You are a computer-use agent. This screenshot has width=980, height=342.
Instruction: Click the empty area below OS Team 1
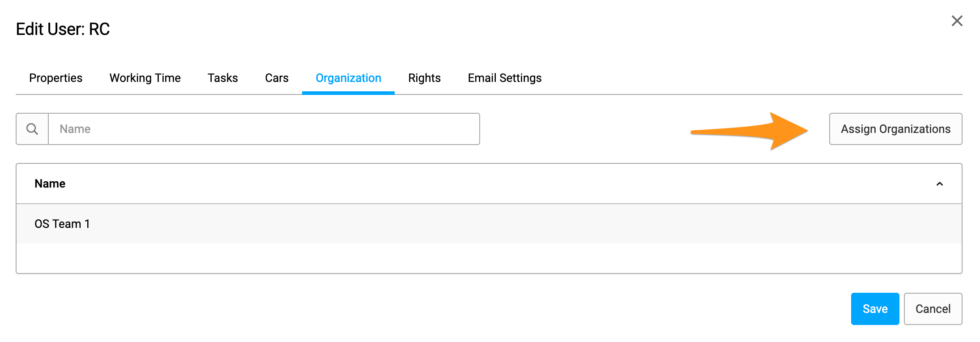pyautogui.click(x=489, y=258)
